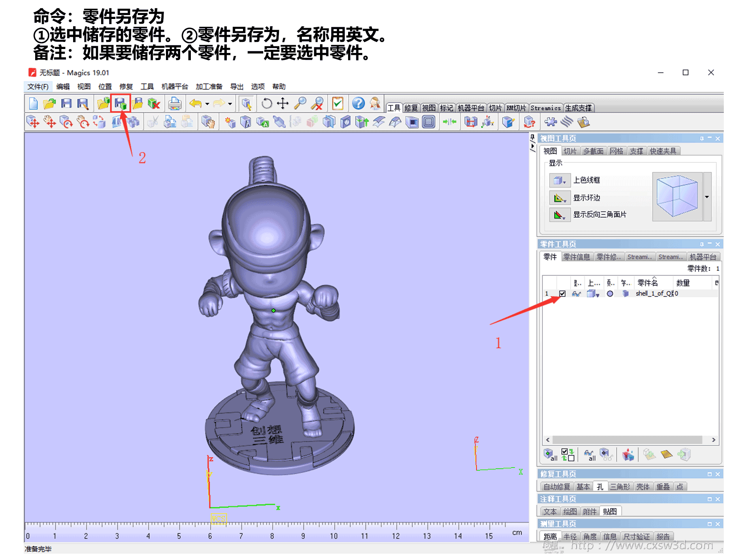
Task: Import a part via folder-with-cube icon
Action: (x=103, y=104)
